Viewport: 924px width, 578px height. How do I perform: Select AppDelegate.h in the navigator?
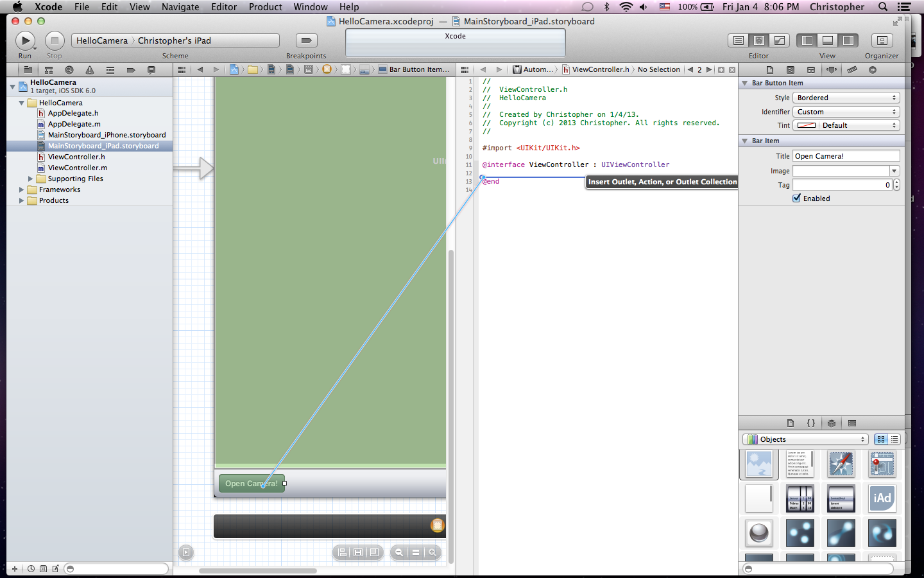[73, 113]
